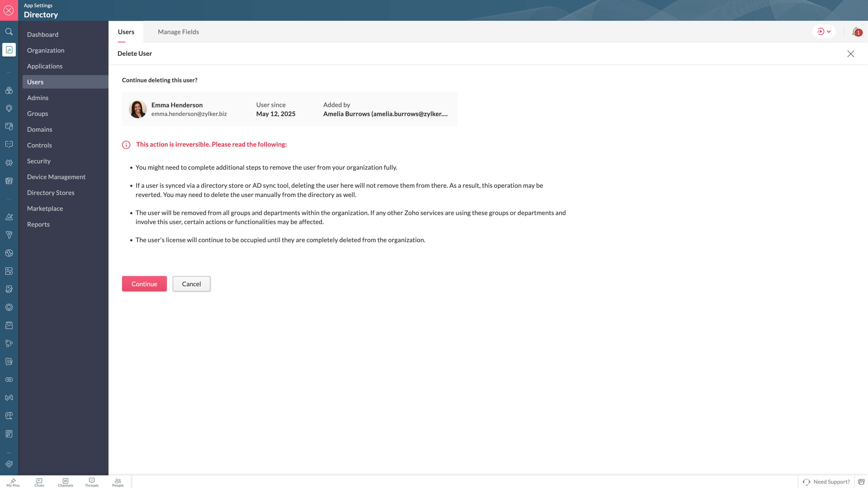The height and width of the screenshot is (488, 868).
Task: Open People in the bottom bar
Action: [118, 482]
